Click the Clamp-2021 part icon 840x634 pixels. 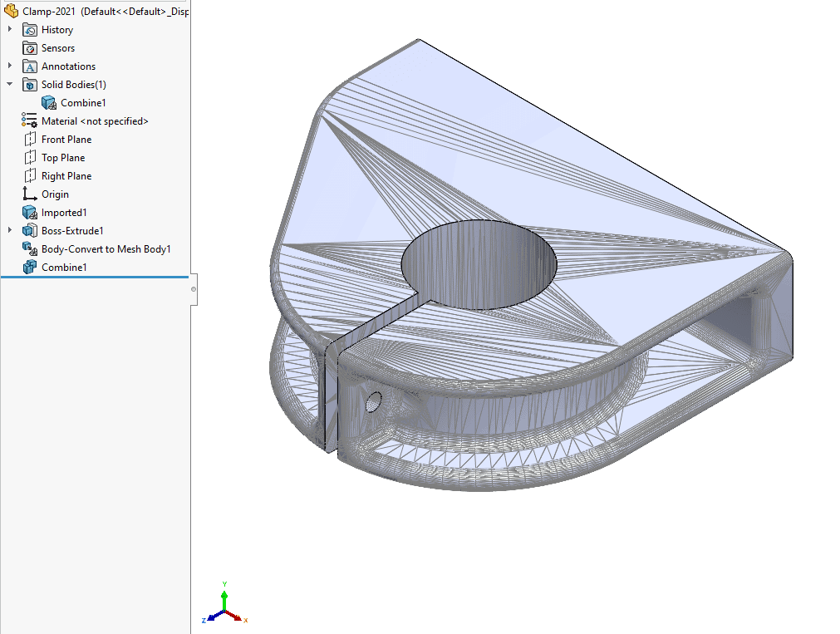coord(11,11)
